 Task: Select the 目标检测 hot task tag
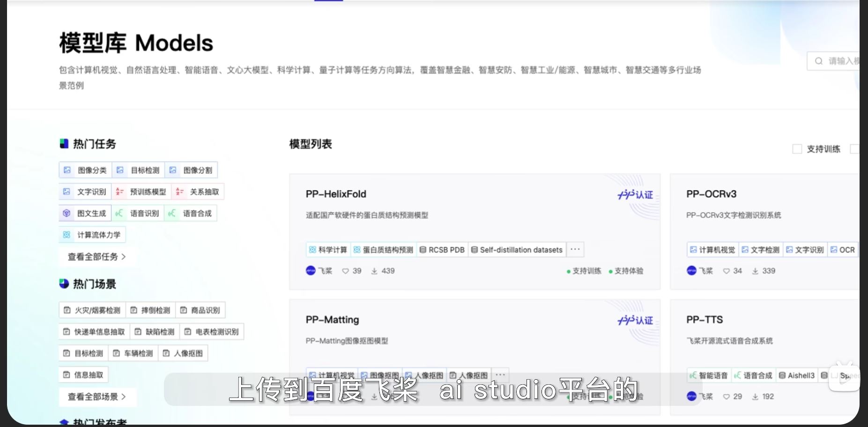tap(138, 170)
